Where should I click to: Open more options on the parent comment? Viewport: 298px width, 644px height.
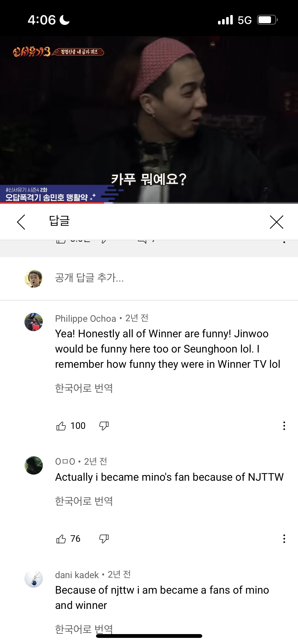click(x=284, y=242)
